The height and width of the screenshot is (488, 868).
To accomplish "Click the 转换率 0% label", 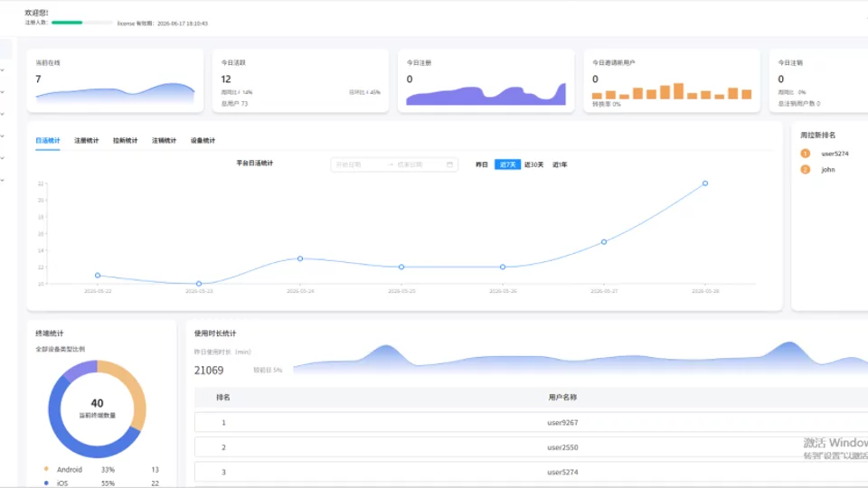I will click(x=607, y=104).
